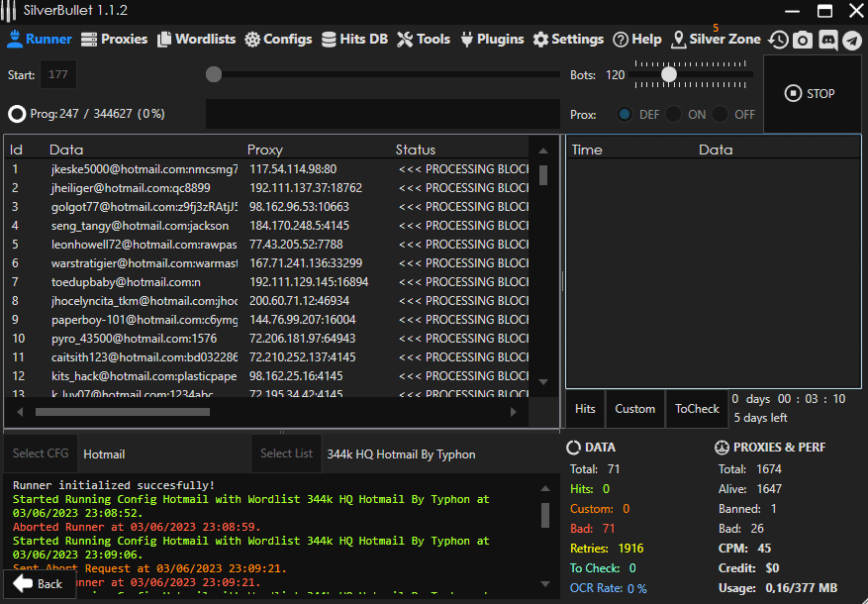Open the Select List dropdown

[286, 453]
